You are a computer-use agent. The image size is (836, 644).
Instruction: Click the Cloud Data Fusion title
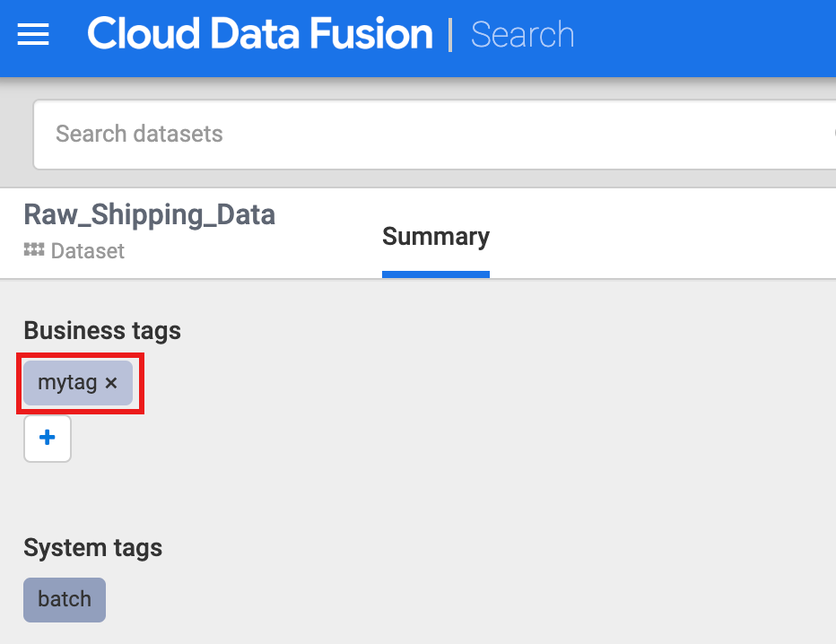pyautogui.click(x=260, y=35)
